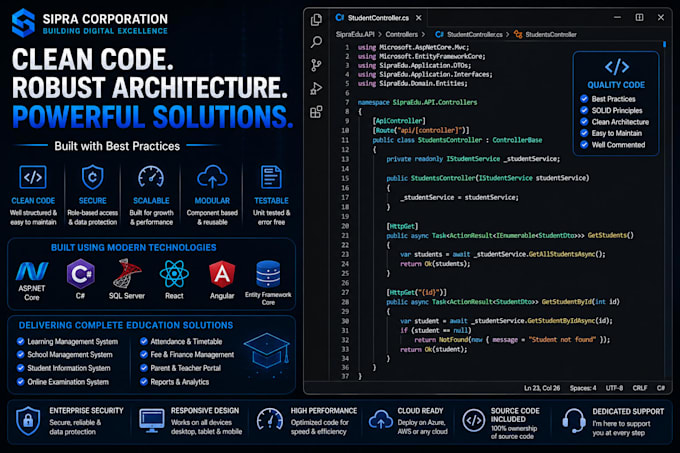
Task: Click Built Using Modern Technologies heading
Action: coord(134,248)
